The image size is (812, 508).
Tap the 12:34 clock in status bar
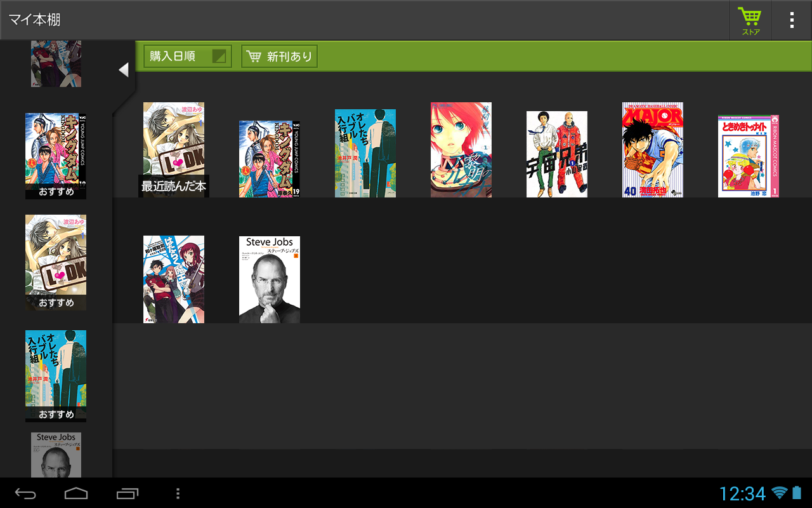743,493
